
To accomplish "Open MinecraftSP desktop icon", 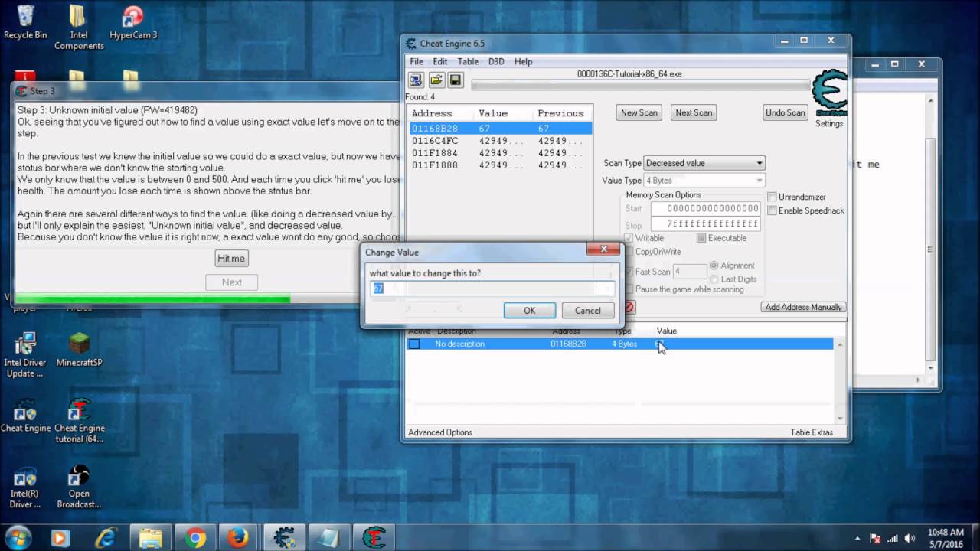I will [79, 350].
